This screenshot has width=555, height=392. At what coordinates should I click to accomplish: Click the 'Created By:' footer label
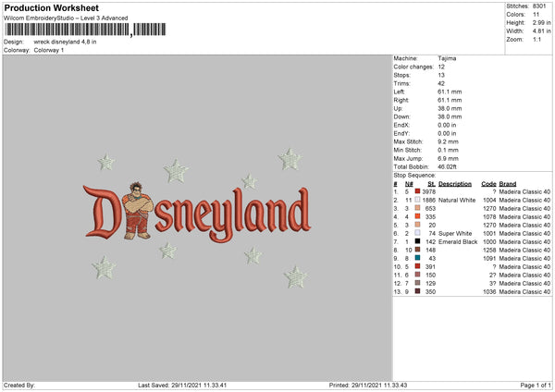pyautogui.click(x=19, y=386)
